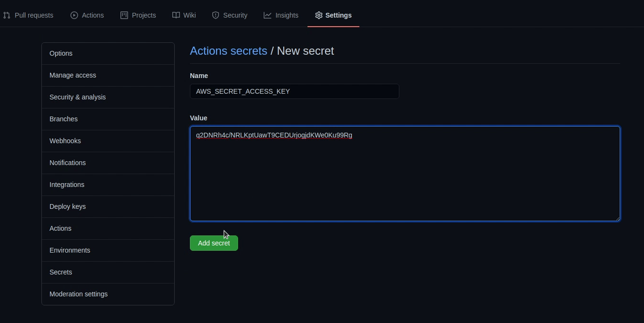Switch to the Settings tab

[x=337, y=15]
